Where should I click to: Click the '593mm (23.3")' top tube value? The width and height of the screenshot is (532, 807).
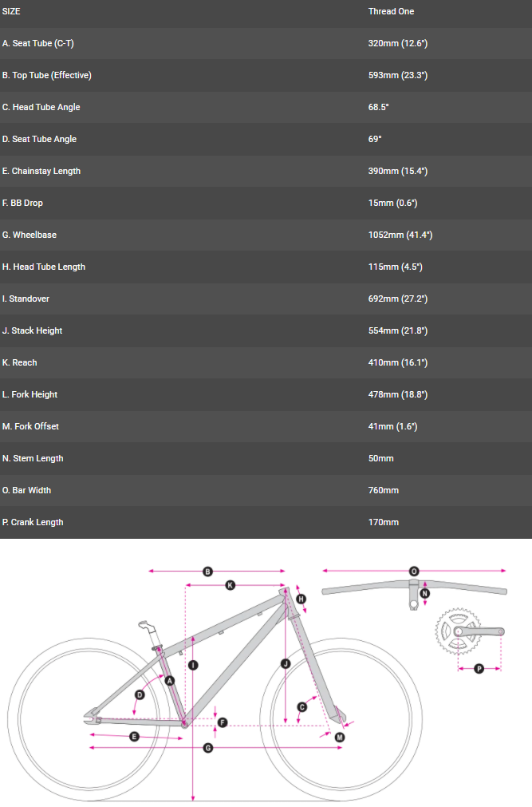click(398, 75)
